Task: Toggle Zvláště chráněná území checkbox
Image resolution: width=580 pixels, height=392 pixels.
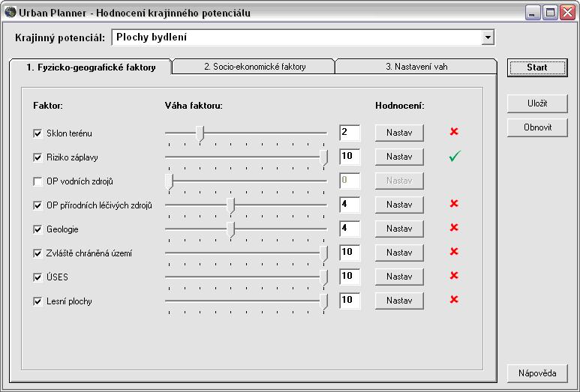Action: [x=38, y=253]
